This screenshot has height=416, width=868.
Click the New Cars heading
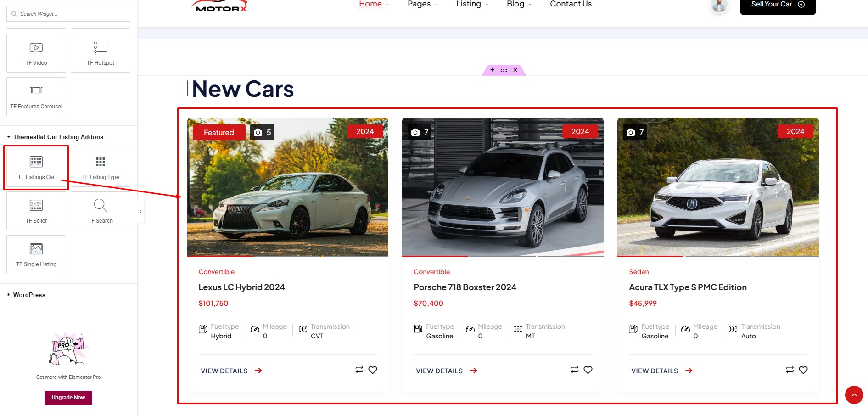pos(243,89)
